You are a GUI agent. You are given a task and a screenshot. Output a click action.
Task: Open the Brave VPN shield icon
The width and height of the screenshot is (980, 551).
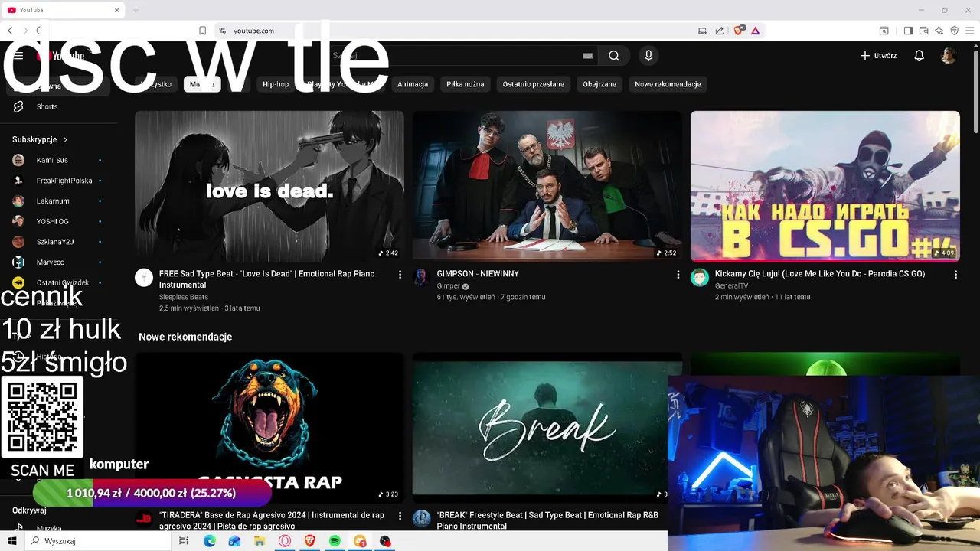pos(954,31)
